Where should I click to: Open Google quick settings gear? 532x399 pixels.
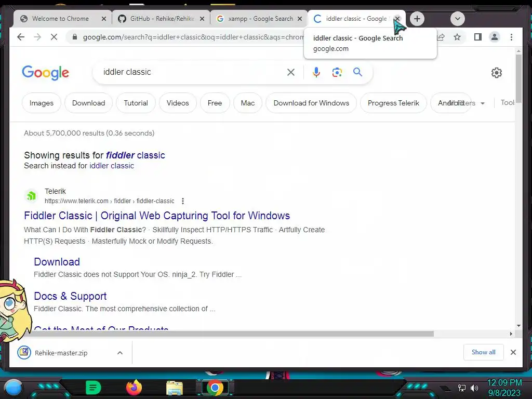(x=496, y=73)
